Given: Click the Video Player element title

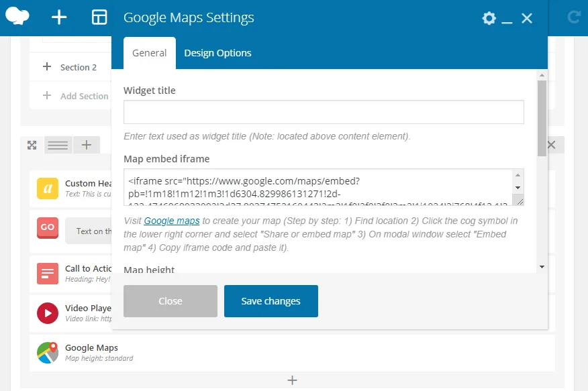Looking at the screenshot, I should [x=88, y=309].
